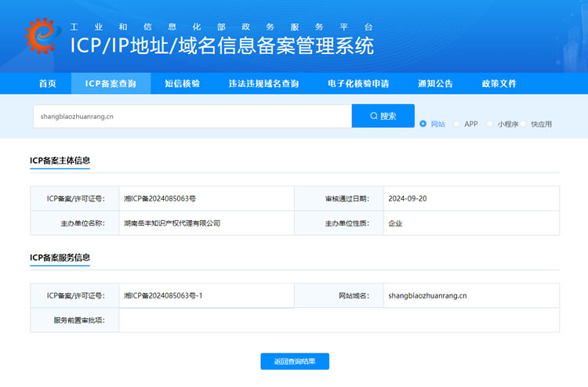The image size is (588, 387).
Task: Click the ICP/IP地址/域名信息备案管理系统 title
Action: [x=222, y=45]
